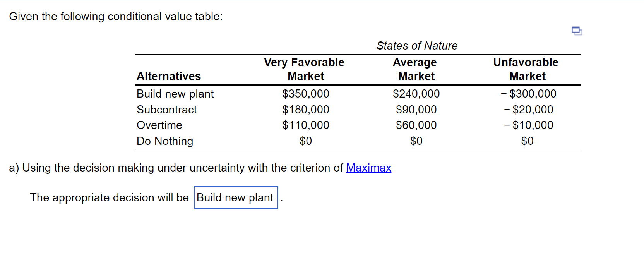Select the $0 value under Unfavorable Market

click(x=527, y=141)
